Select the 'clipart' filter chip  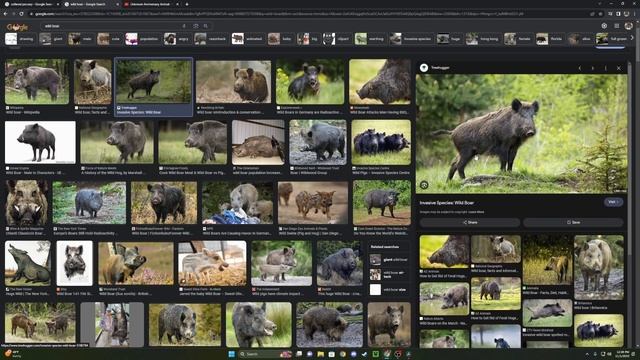point(337,39)
